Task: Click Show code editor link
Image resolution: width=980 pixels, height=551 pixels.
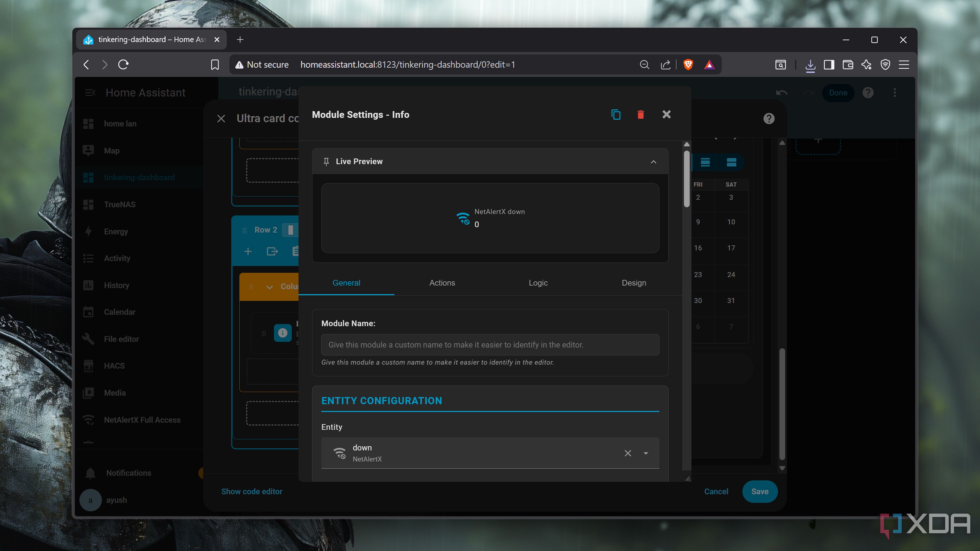Action: click(251, 491)
